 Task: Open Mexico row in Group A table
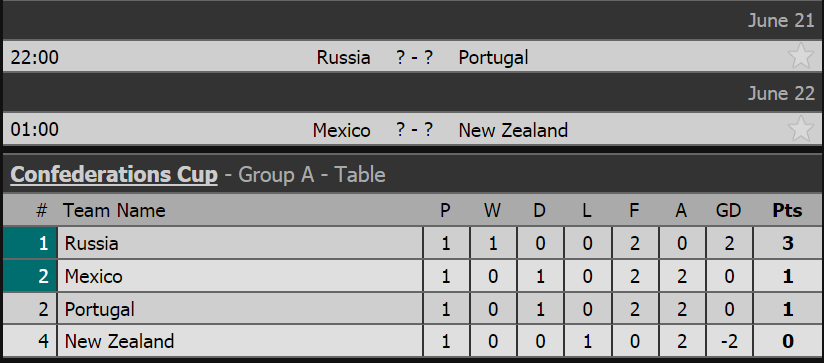pyautogui.click(x=412, y=276)
